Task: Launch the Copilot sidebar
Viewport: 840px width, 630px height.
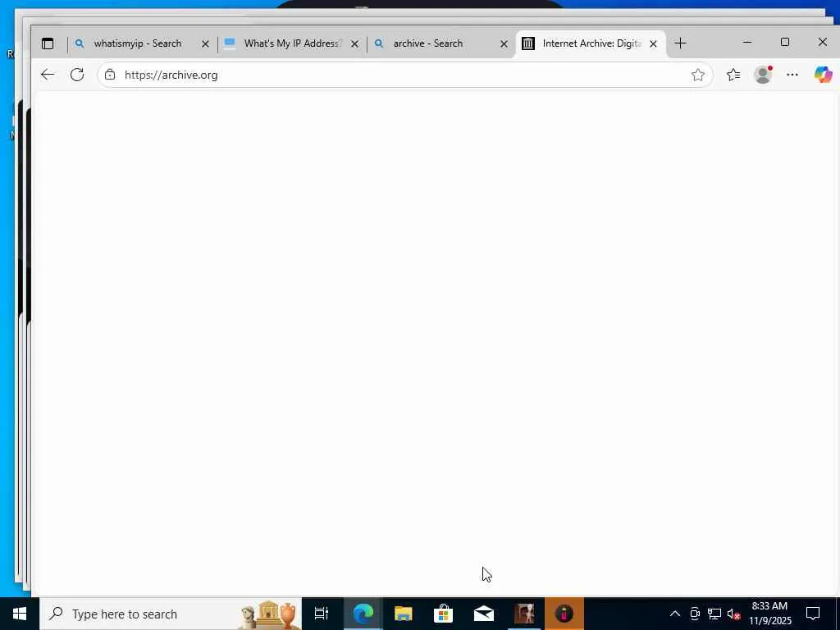Action: pos(823,75)
